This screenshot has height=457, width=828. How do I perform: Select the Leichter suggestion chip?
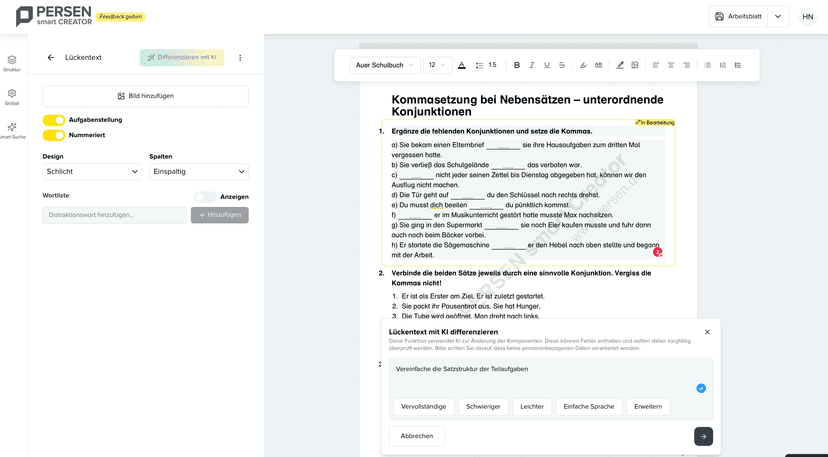tap(532, 407)
